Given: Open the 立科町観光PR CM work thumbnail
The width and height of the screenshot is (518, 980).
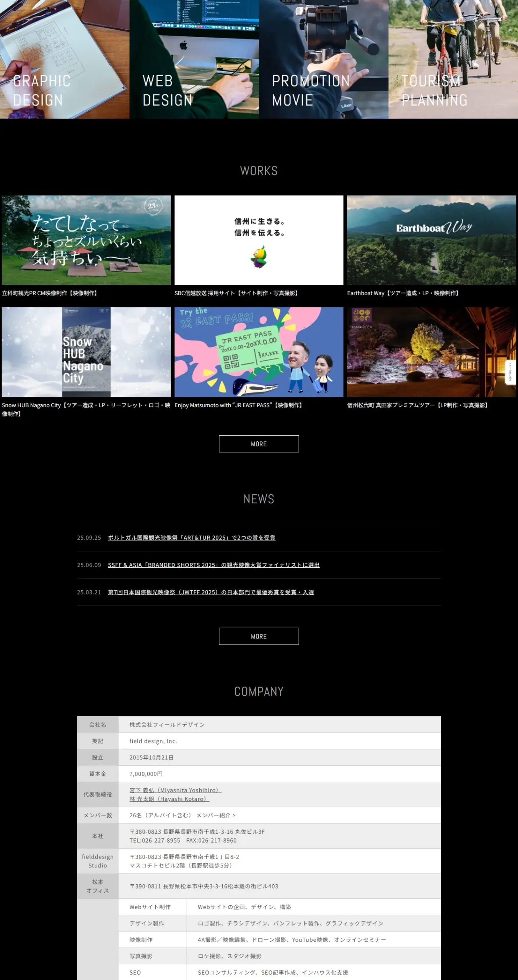Looking at the screenshot, I should (86, 240).
